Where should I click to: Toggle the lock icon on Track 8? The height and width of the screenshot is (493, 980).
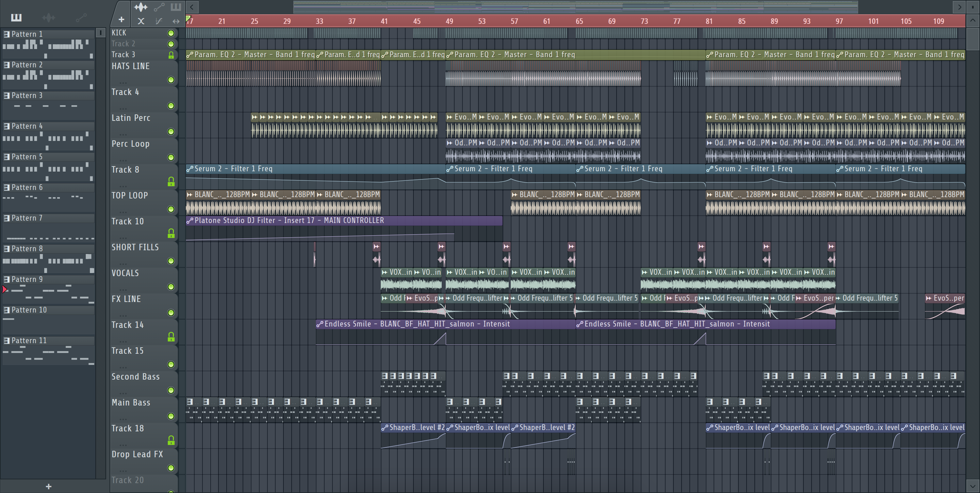click(171, 181)
